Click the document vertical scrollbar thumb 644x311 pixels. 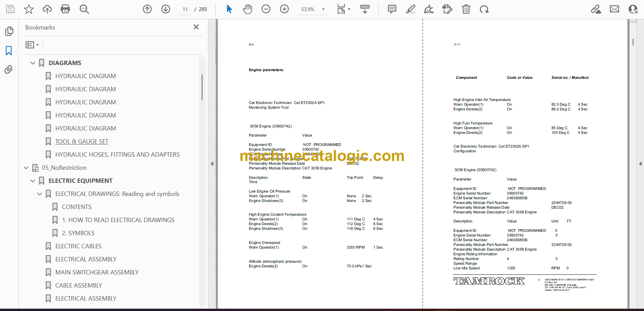click(633, 42)
